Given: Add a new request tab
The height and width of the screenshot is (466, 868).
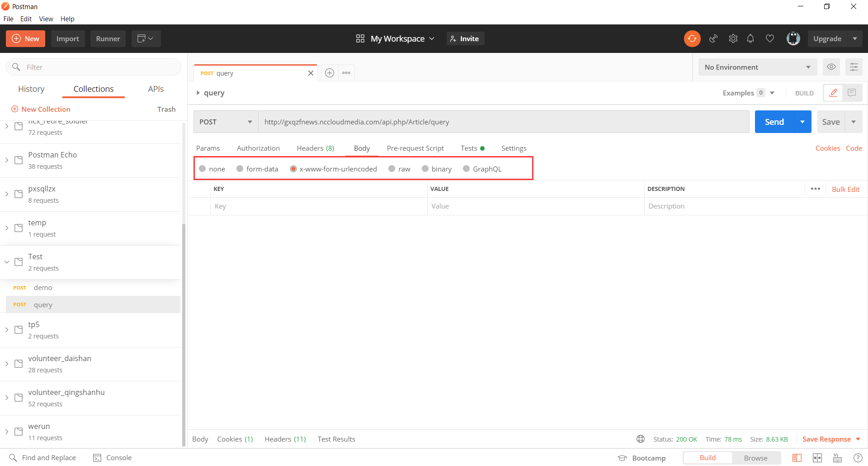Looking at the screenshot, I should pos(330,73).
